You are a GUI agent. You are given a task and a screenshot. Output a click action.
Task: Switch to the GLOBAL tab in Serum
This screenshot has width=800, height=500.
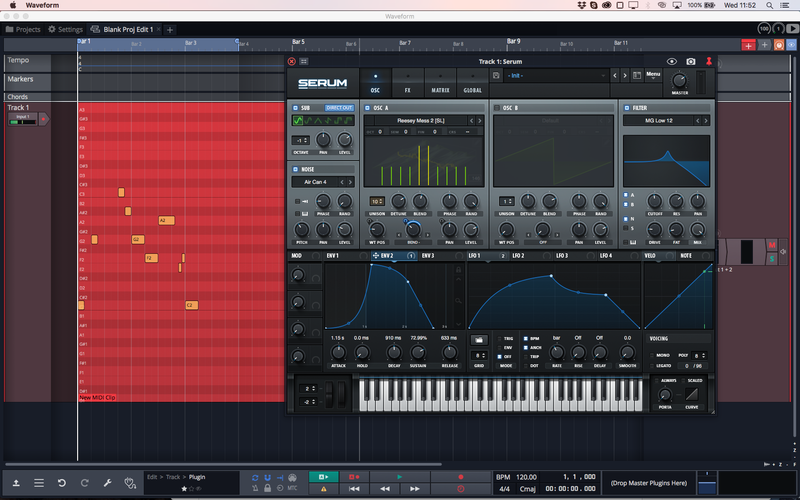tap(472, 83)
